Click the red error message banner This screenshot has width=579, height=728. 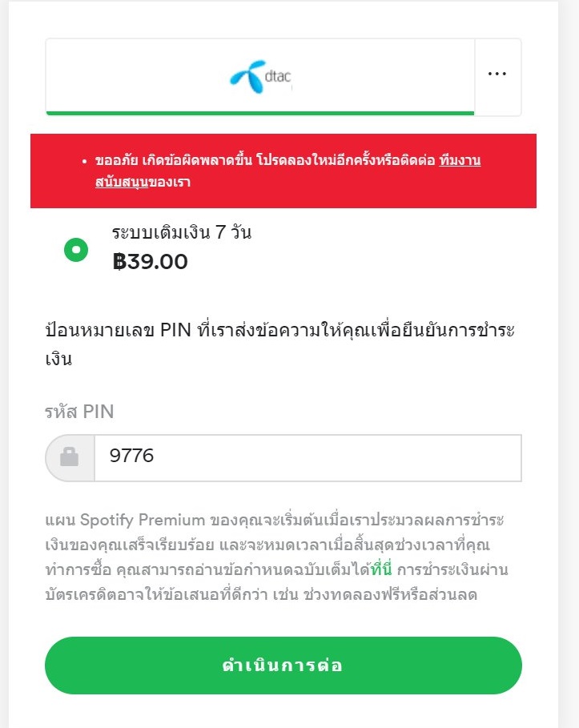tap(283, 171)
